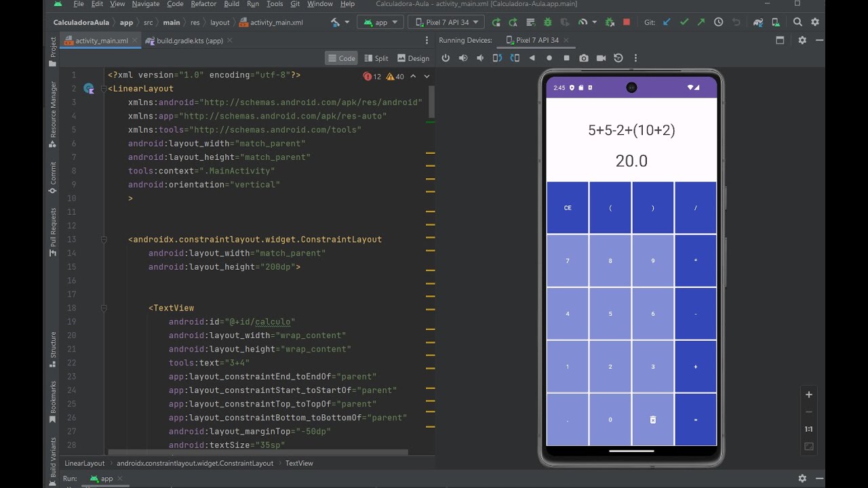Image resolution: width=868 pixels, height=488 pixels.
Task: Go to next highlighted error down arrow
Action: tap(427, 77)
